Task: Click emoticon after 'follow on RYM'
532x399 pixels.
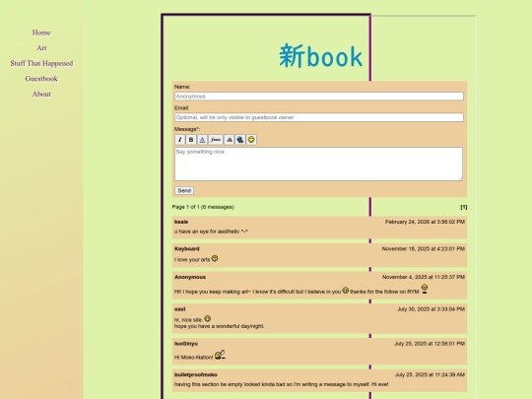Action: click(424, 289)
